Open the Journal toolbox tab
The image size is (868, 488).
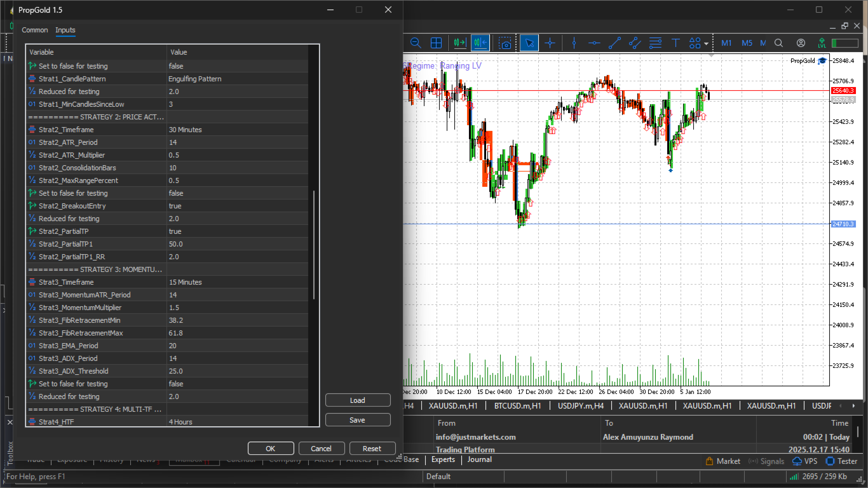point(480,459)
